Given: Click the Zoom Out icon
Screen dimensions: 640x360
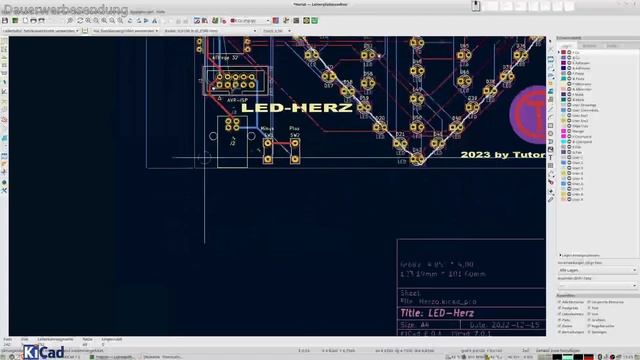Looking at the screenshot, I should pyautogui.click(x=96, y=20).
